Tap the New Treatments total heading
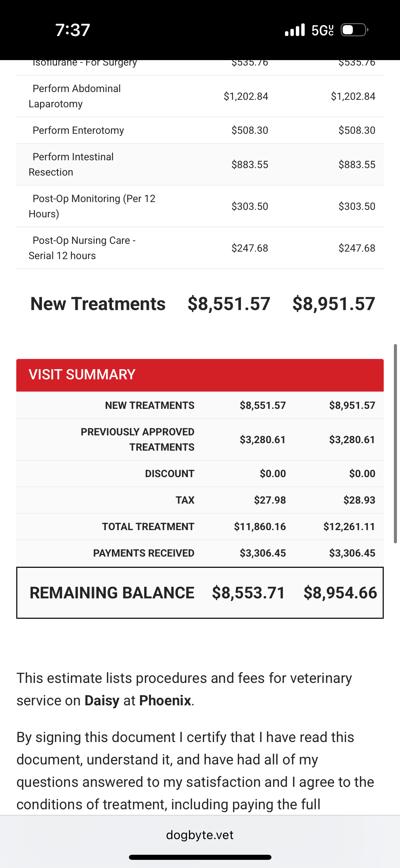Viewport: 400px width, 868px height. (x=98, y=304)
